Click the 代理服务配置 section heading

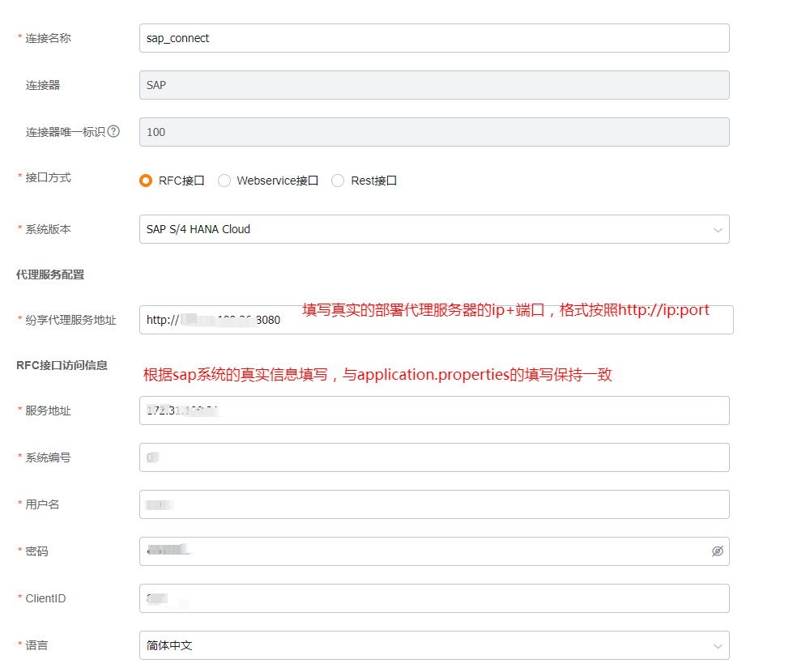(x=50, y=274)
